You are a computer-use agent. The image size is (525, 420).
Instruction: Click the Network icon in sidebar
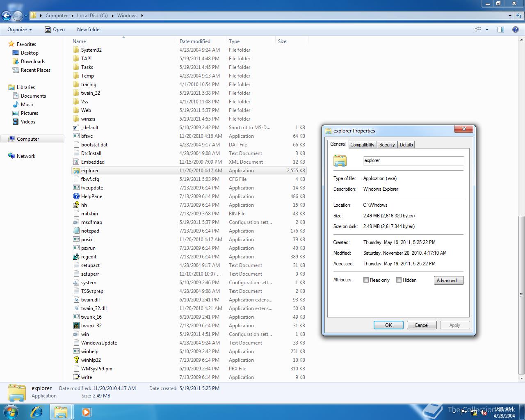11,156
